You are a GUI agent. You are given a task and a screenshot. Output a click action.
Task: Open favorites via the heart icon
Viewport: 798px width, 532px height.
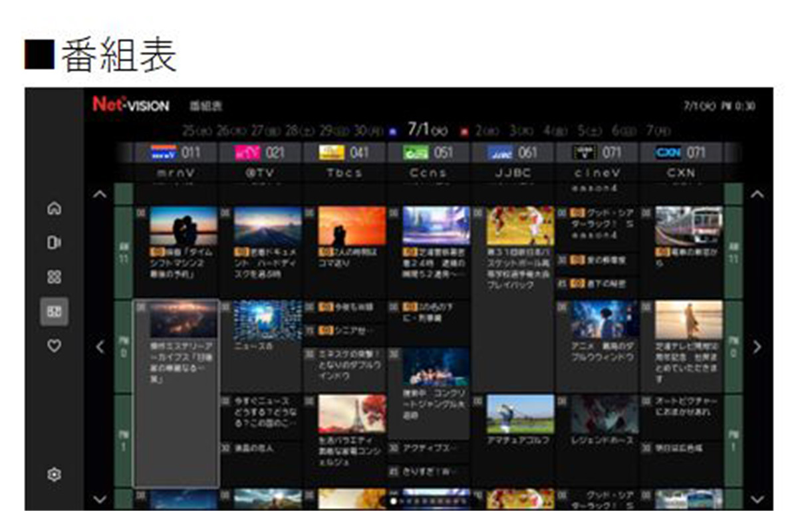coord(54,346)
